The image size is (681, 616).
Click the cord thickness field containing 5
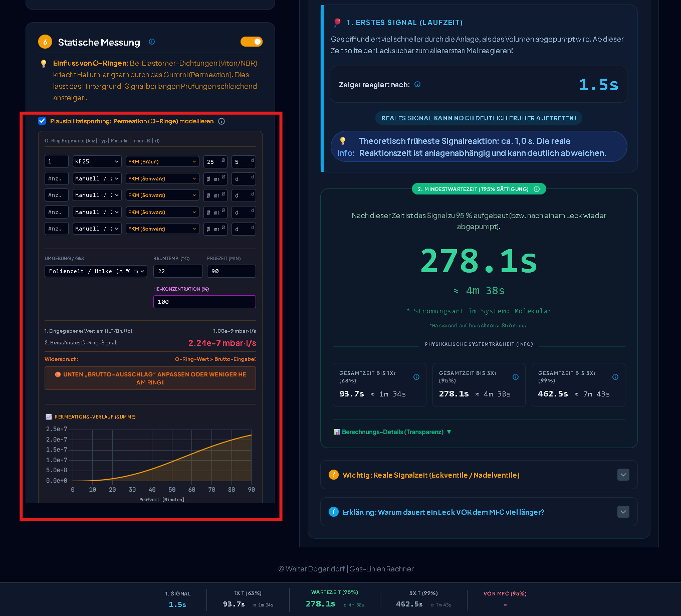click(x=244, y=161)
